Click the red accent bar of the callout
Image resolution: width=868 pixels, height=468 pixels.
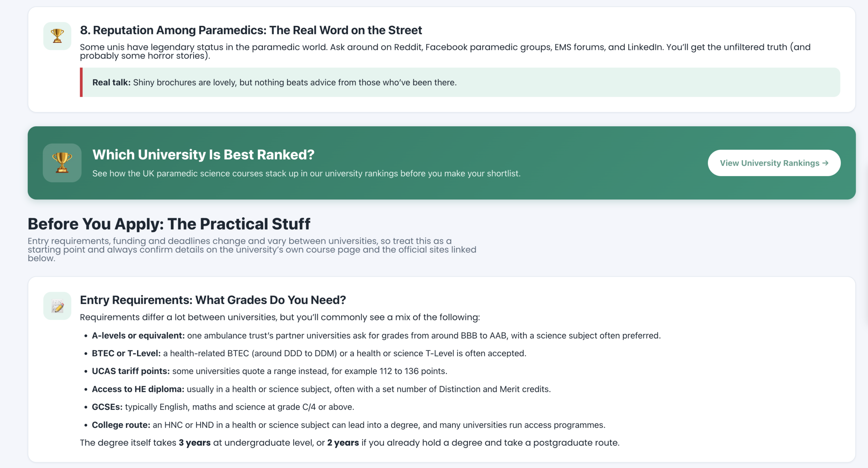click(81, 82)
